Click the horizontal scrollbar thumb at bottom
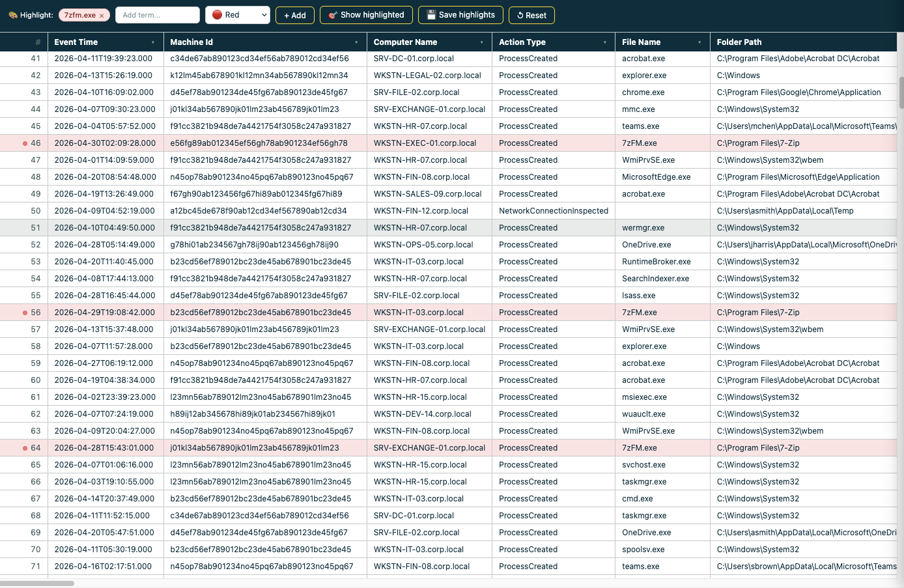The width and height of the screenshot is (904, 588). (x=37, y=583)
